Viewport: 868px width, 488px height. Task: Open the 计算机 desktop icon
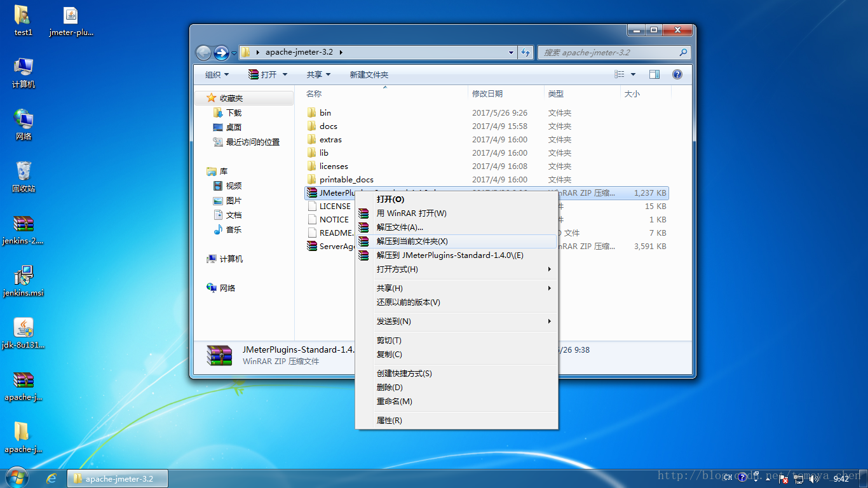click(x=24, y=73)
